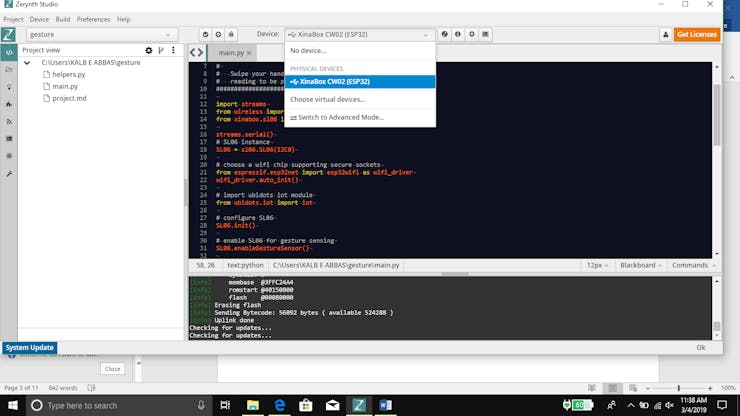This screenshot has width=740, height=416.
Task: Open the serial console icon
Action: pyautogui.click(x=485, y=34)
